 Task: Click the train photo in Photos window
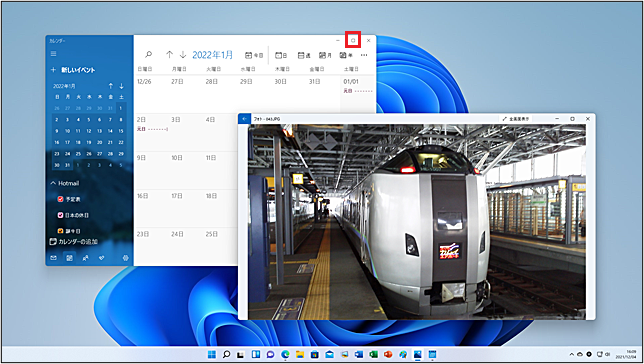pyautogui.click(x=417, y=222)
